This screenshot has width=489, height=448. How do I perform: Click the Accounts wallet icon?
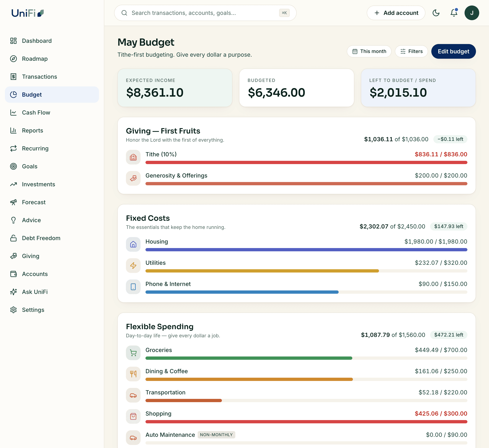(x=13, y=274)
